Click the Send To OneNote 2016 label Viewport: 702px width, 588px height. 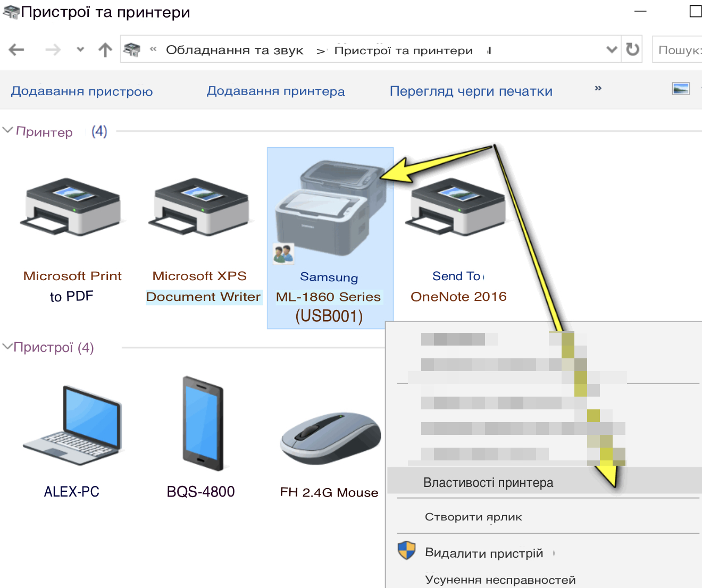[x=458, y=286]
